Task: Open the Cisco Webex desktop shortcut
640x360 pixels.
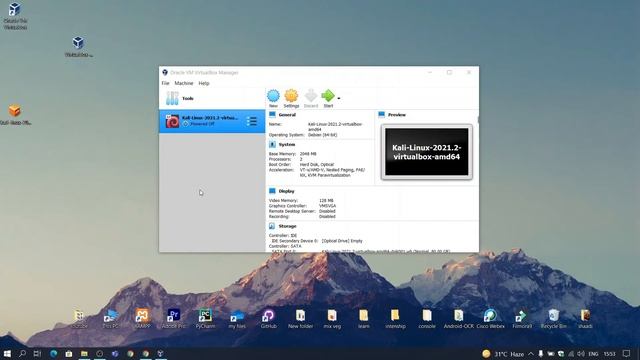Action: (490, 318)
